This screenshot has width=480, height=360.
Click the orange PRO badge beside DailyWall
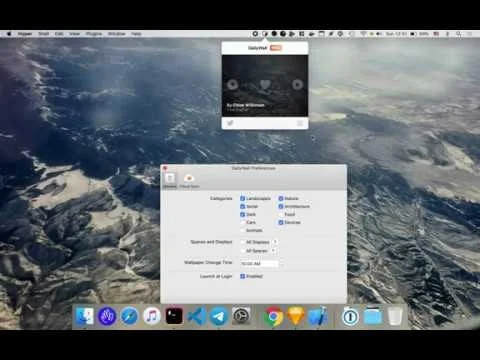click(276, 48)
